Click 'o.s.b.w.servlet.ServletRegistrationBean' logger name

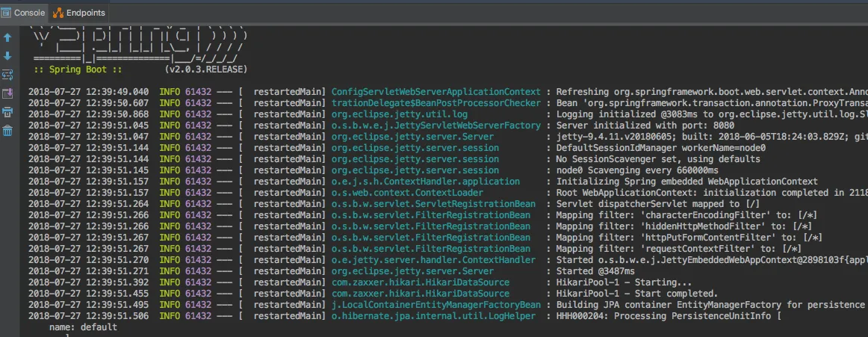(x=433, y=204)
